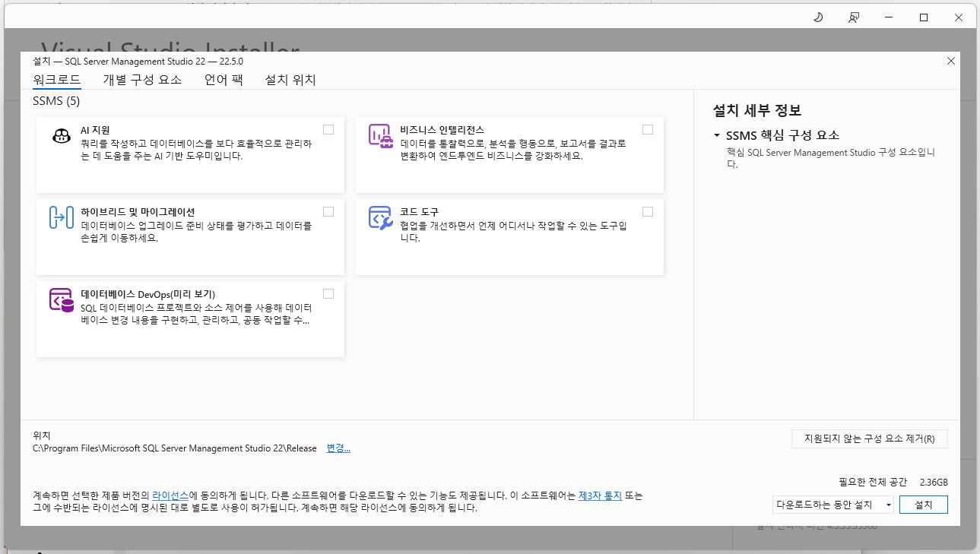Click 지원되지 않는 구성 요소 제거(R) button
The width and height of the screenshot is (980, 554).
[869, 438]
